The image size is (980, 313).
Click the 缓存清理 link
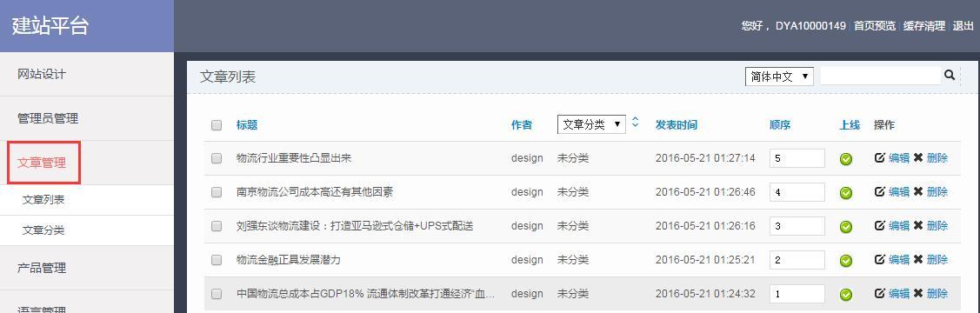[x=923, y=26]
